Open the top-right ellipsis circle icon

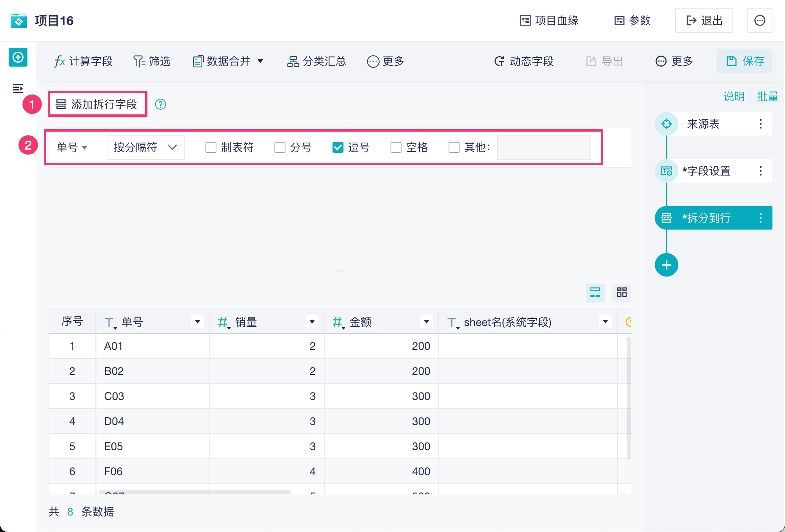[x=760, y=20]
